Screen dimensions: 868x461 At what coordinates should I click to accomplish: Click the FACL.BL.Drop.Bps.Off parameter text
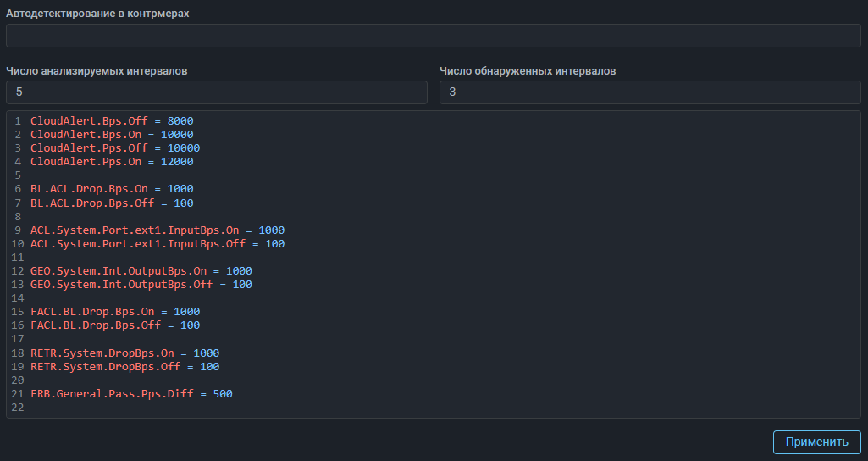[96, 325]
